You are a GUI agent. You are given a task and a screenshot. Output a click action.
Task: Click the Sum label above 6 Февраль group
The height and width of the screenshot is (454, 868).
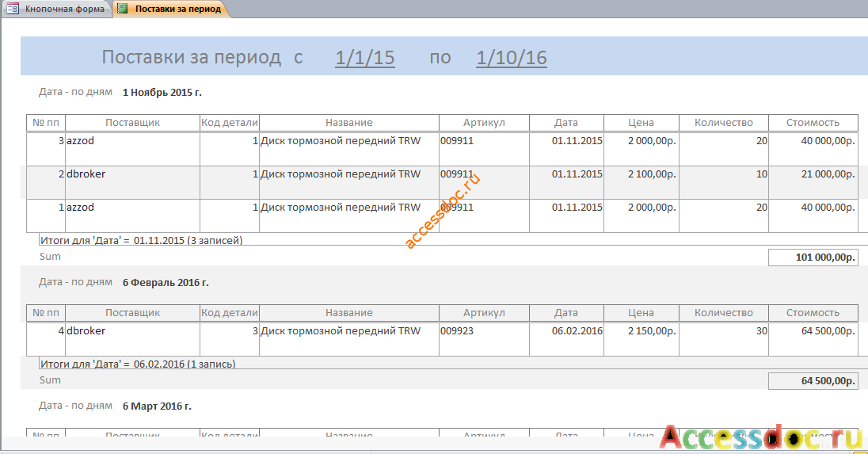50,257
